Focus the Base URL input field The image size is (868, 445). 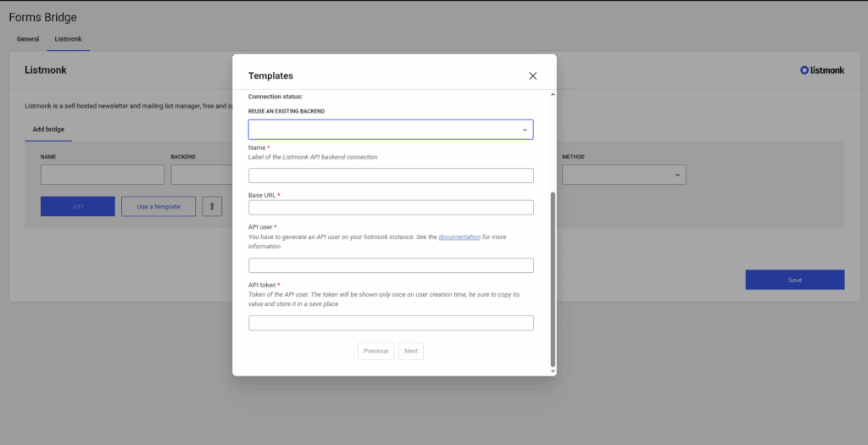tap(391, 208)
